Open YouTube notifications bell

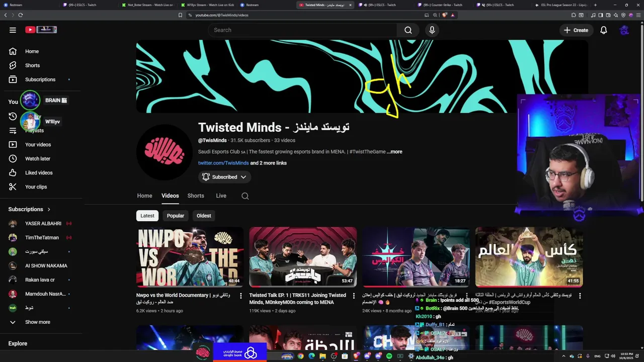604,30
